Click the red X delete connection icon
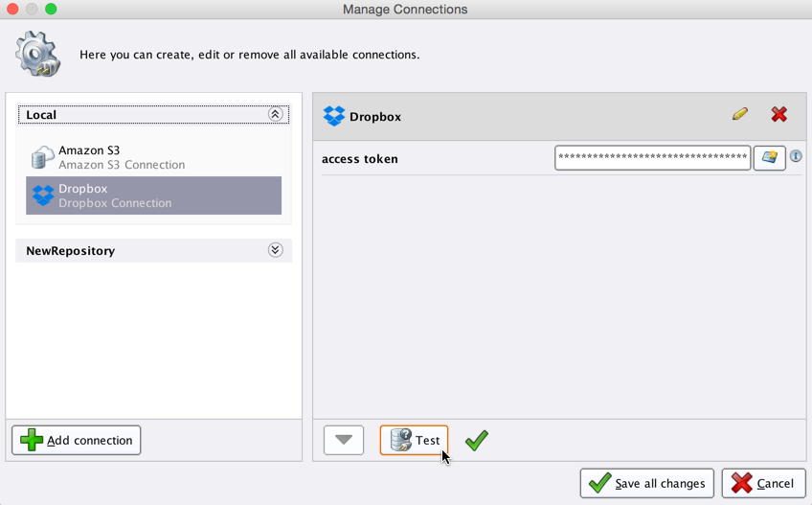This screenshot has height=505, width=812. pos(779,114)
